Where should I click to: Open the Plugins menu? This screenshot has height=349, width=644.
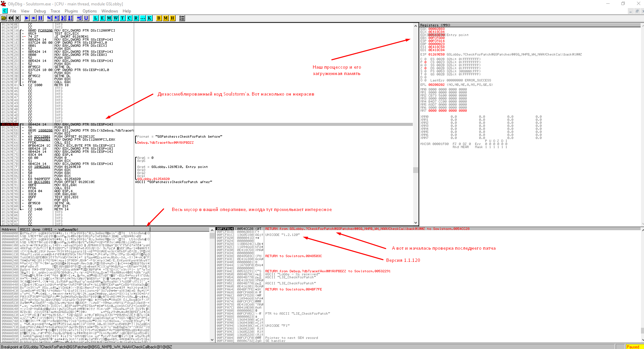(x=71, y=11)
